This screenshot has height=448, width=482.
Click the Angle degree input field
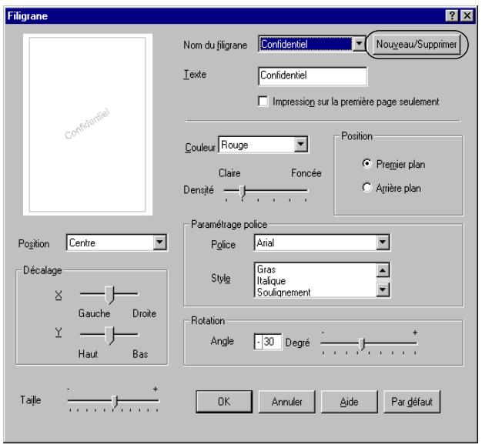[268, 342]
